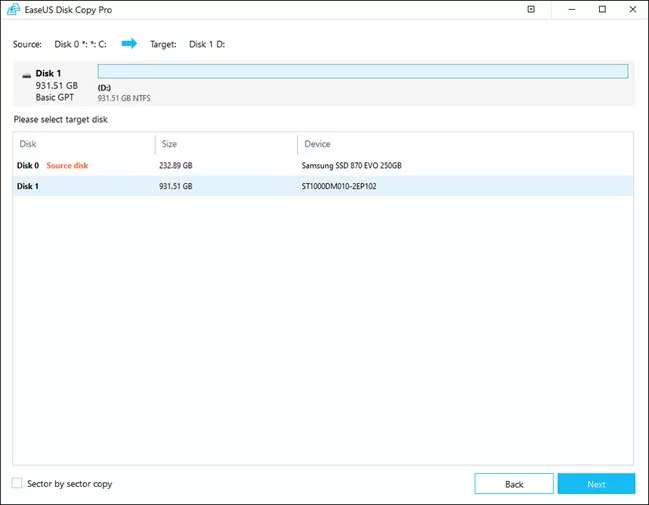Viewport: 649px width, 505px height.
Task: Click the 'Disk 0 *: *: C:' source text
Action: click(x=80, y=44)
